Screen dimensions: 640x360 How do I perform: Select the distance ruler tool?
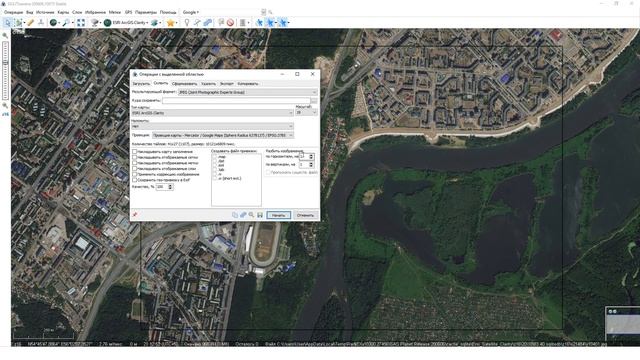coord(31,22)
